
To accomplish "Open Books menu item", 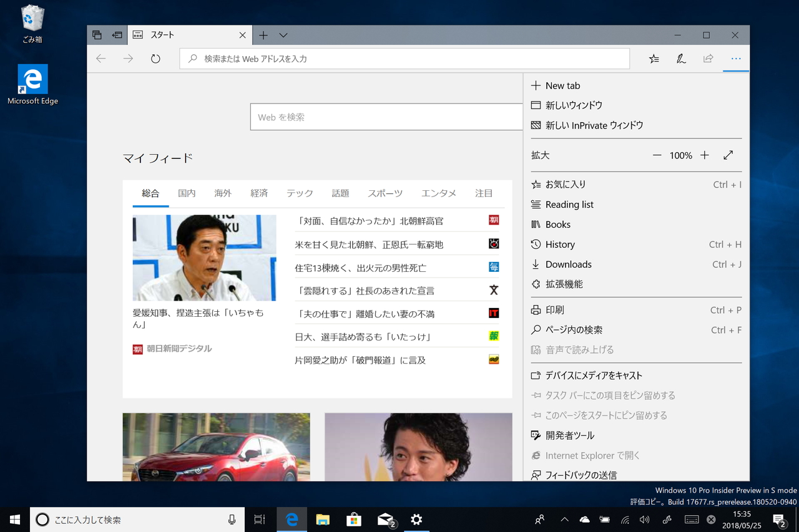I will (636, 225).
